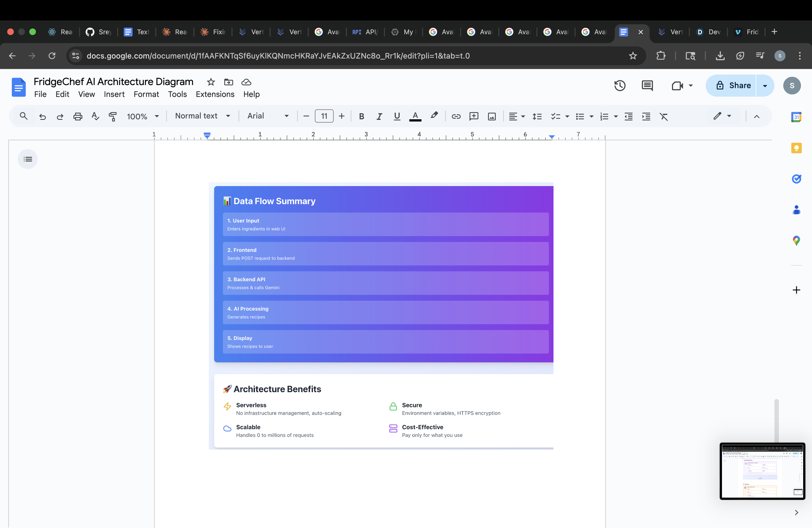This screenshot has width=812, height=528.
Task: Toggle underline formatting
Action: click(397, 116)
